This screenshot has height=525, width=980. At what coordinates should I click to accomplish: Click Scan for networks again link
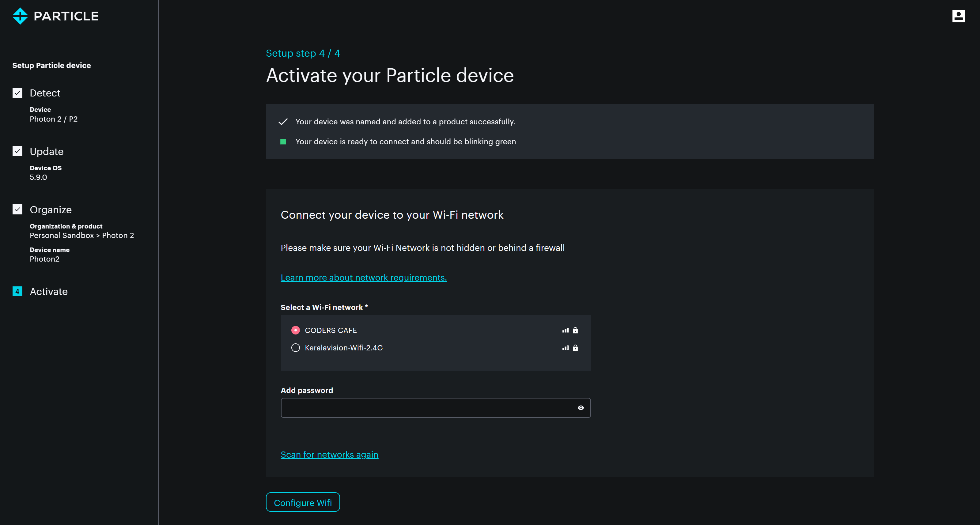pyautogui.click(x=329, y=455)
